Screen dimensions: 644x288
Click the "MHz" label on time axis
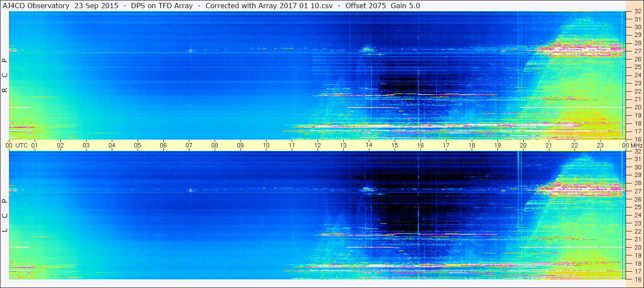[637, 145]
